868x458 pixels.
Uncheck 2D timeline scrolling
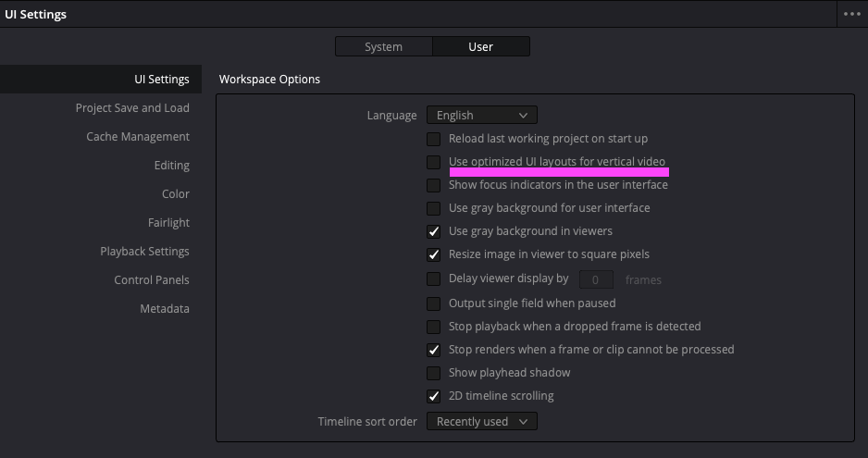point(433,397)
